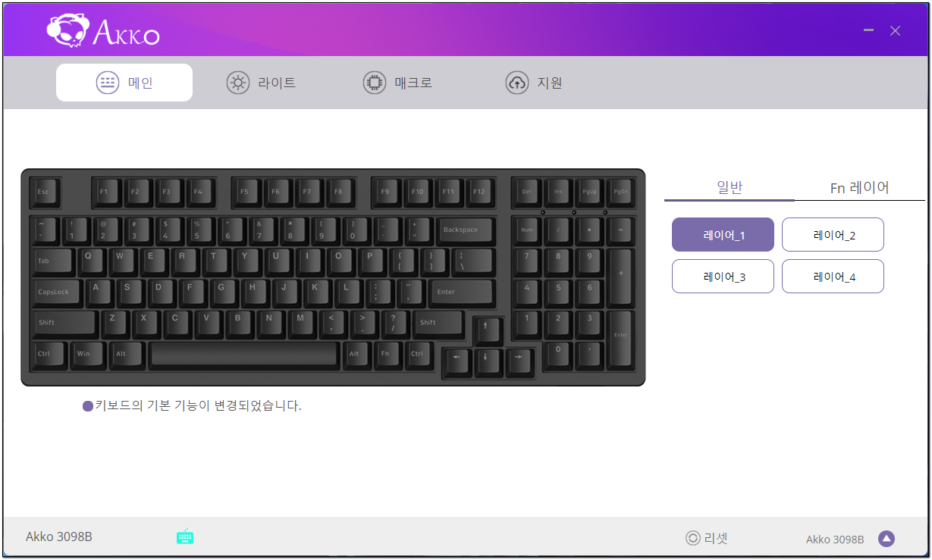Click the cyan keyboard device icon
This screenshot has width=932, height=560.
pos(185,537)
